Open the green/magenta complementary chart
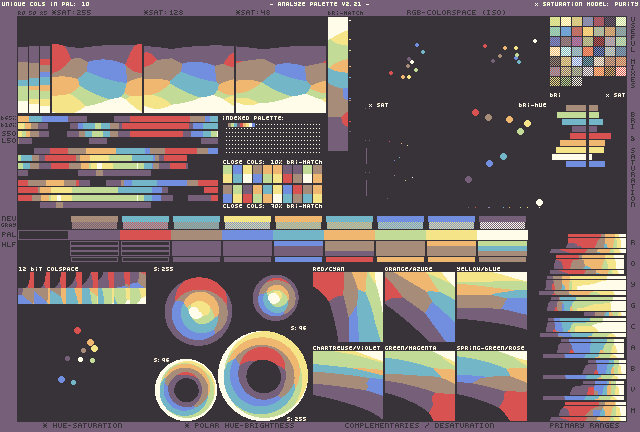The image size is (640, 432). 420,386
